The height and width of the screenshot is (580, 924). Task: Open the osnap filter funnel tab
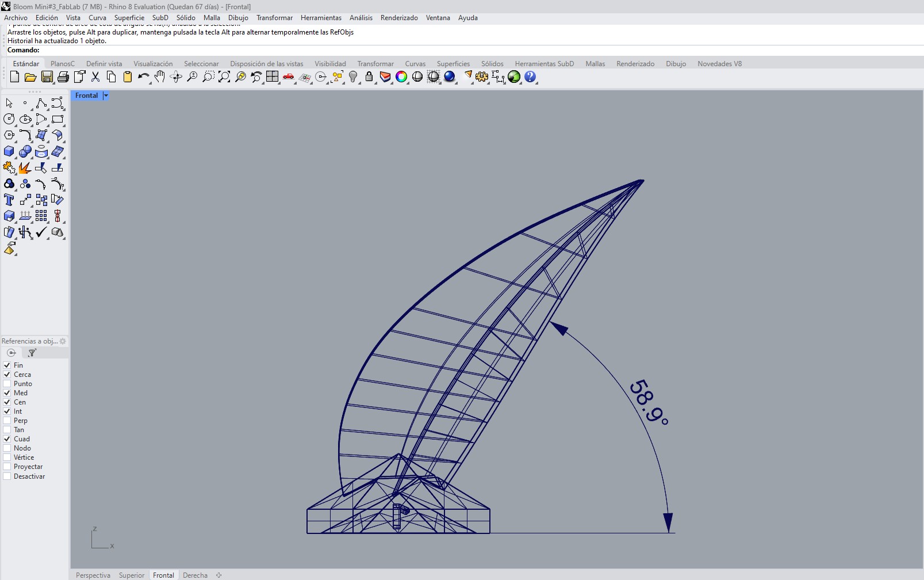coord(32,353)
